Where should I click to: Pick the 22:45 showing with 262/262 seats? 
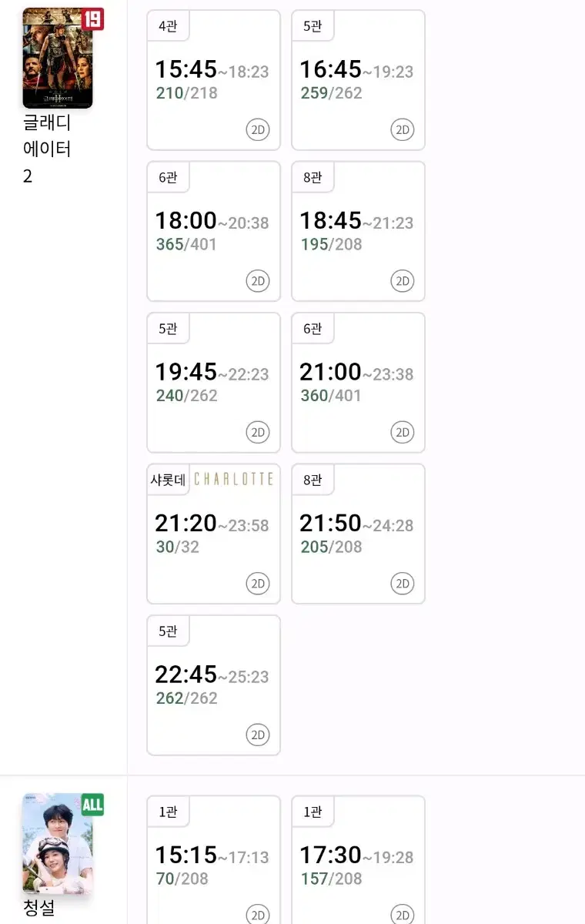click(213, 685)
